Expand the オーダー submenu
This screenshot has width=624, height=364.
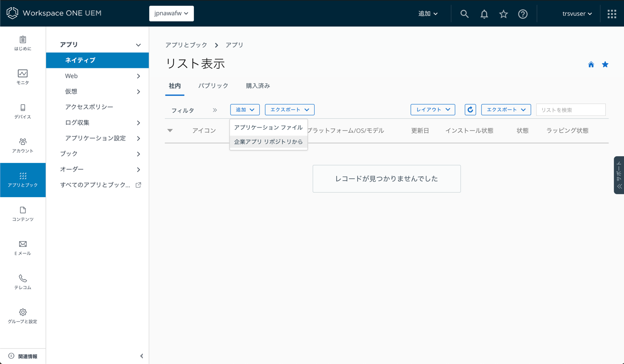(139, 169)
